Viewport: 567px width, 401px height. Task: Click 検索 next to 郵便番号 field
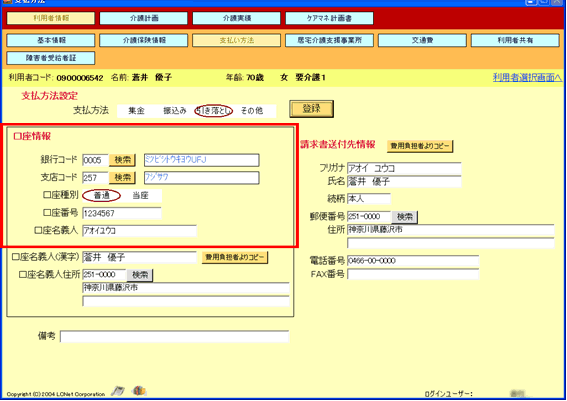point(405,217)
